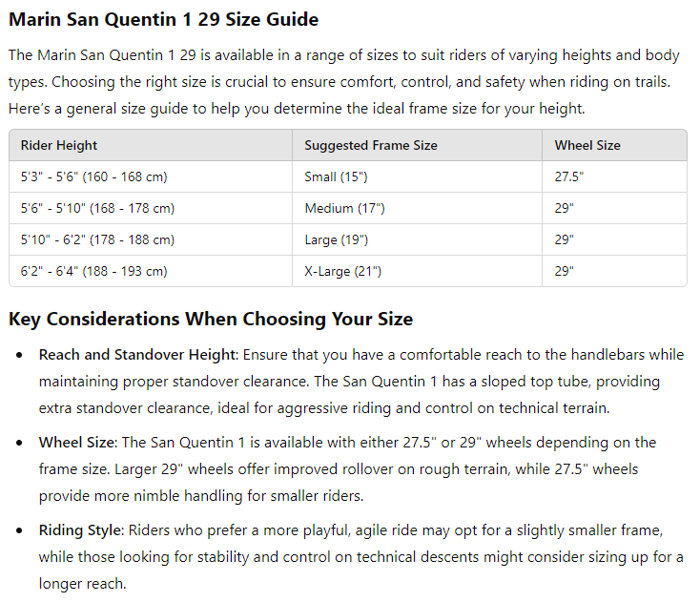Click the 'Key Considerations When Choosing Your Size' heading
This screenshot has height=602, width=700.
(211, 319)
